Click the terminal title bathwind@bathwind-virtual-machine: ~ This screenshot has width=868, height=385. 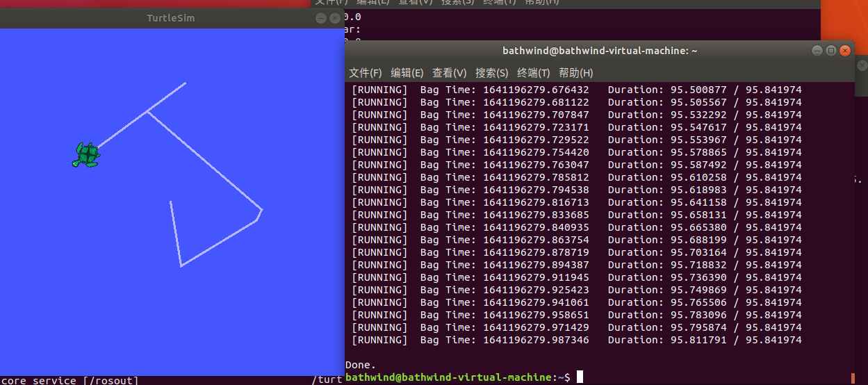600,51
